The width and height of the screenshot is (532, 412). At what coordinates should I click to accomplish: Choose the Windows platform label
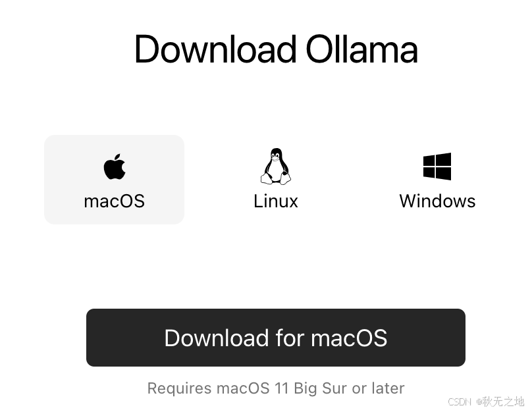point(437,201)
